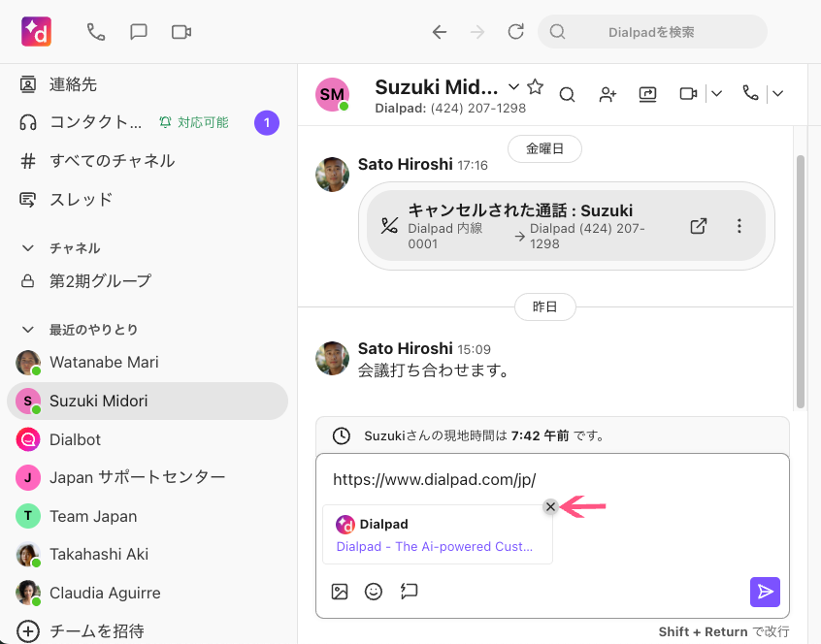The height and width of the screenshot is (644, 821).
Task: Click the キャンセルされた通話 : Suzuki card title
Action: click(x=520, y=210)
